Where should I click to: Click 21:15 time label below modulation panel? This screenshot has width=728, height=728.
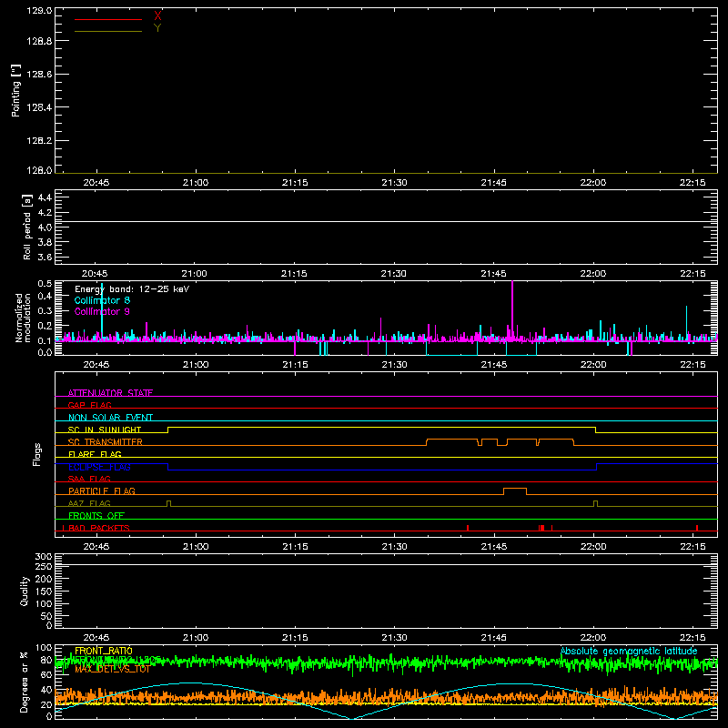tap(295, 365)
